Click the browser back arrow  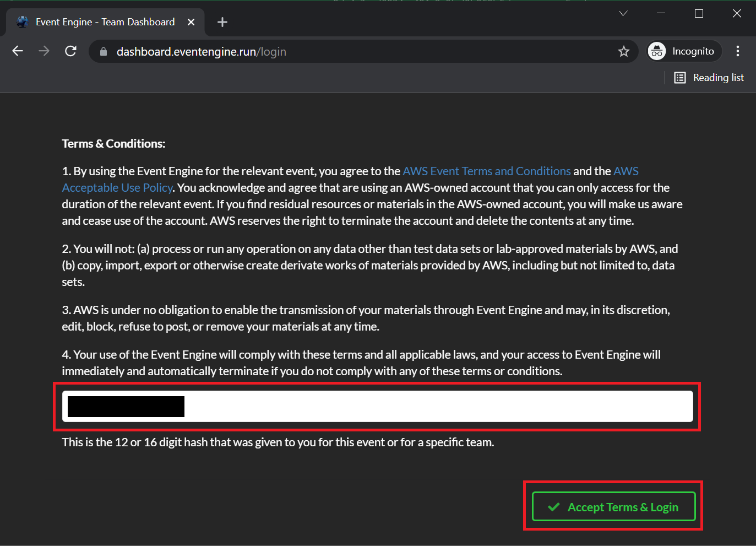click(x=18, y=51)
